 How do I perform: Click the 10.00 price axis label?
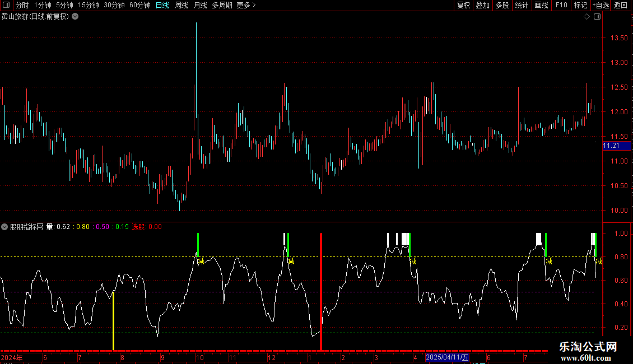(x=619, y=210)
